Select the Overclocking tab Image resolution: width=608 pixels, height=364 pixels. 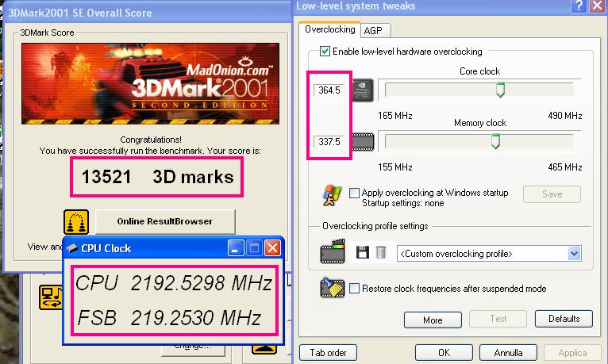coord(329,29)
